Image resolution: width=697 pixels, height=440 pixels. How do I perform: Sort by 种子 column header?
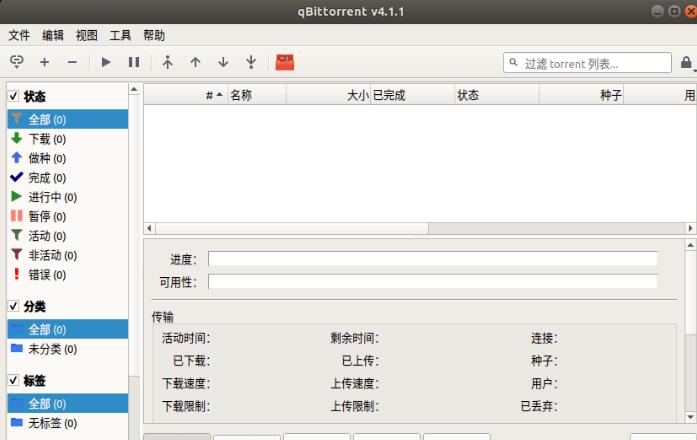(581, 95)
